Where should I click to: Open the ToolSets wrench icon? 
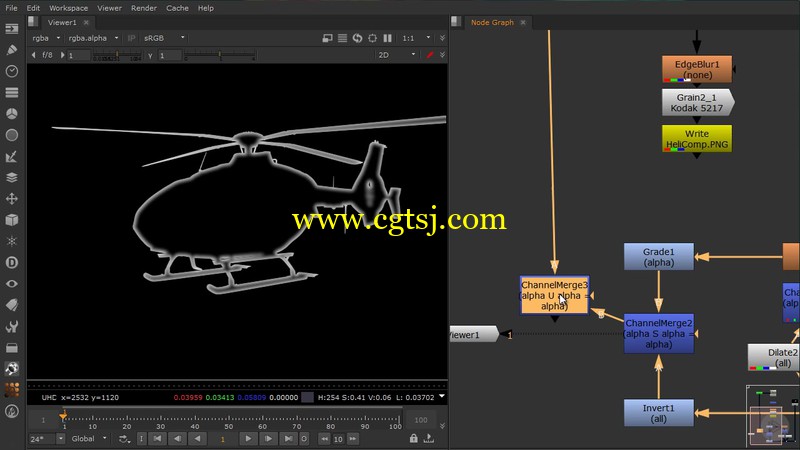pyautogui.click(x=11, y=327)
